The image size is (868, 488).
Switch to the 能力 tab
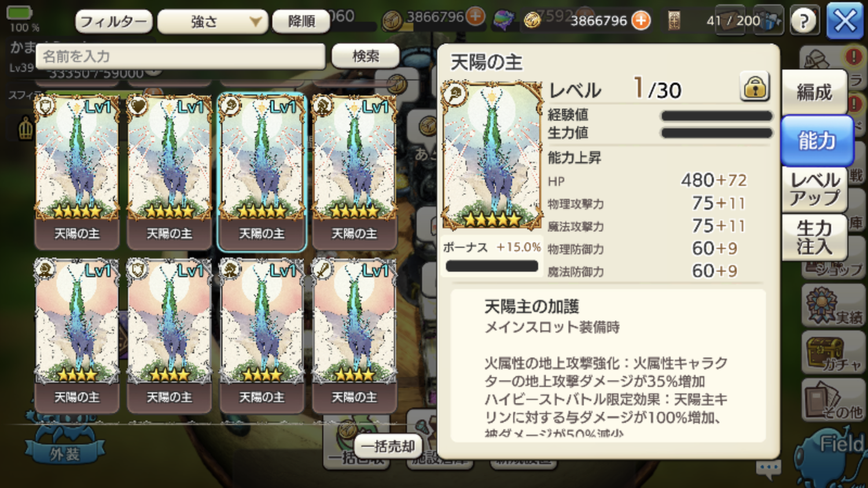(816, 141)
